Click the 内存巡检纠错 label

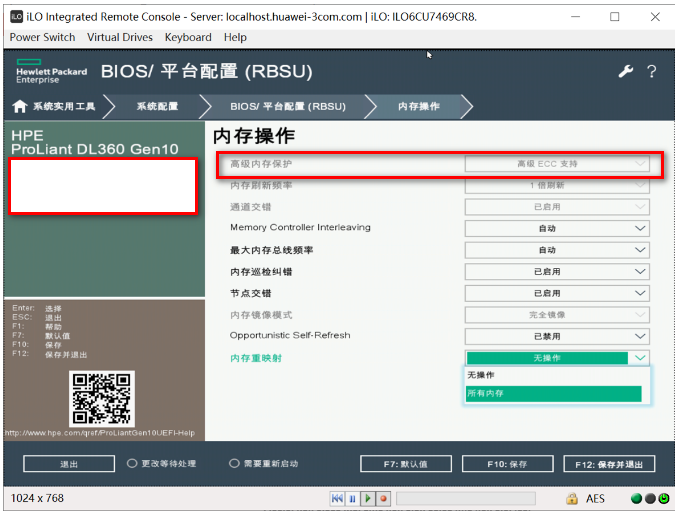(261, 272)
